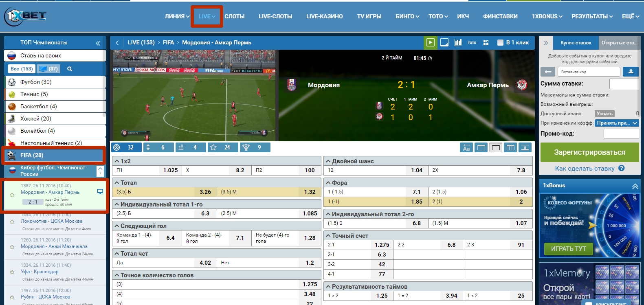Expand the БИНГО dropdown menu
This screenshot has height=305, width=644.
pos(407,16)
